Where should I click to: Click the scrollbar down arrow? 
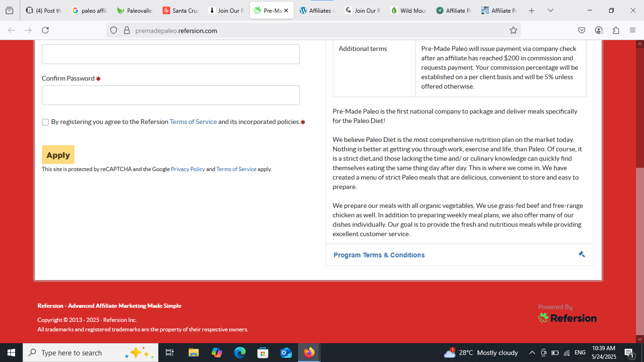(x=640, y=339)
